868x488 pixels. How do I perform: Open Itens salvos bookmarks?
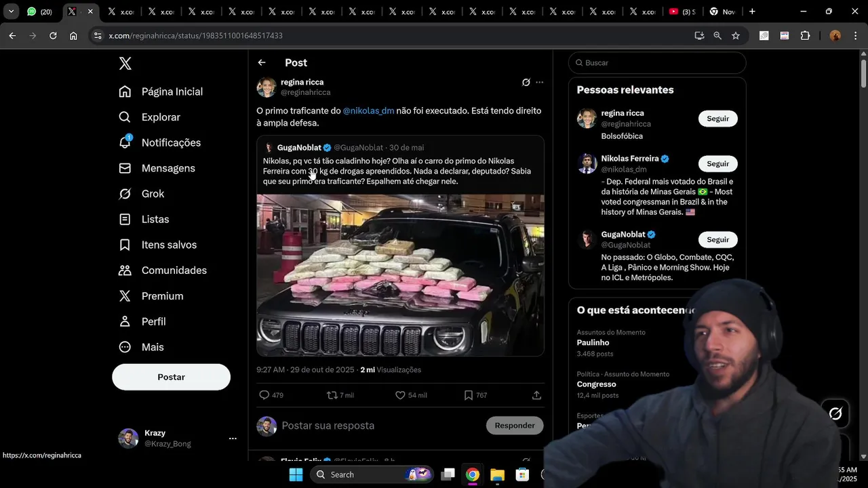[157, 245]
